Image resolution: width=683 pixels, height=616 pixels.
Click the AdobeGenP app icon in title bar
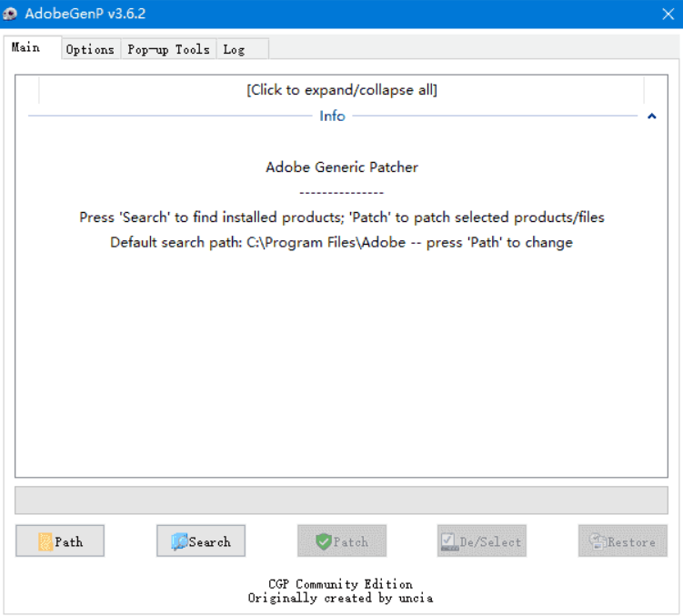pyautogui.click(x=11, y=14)
